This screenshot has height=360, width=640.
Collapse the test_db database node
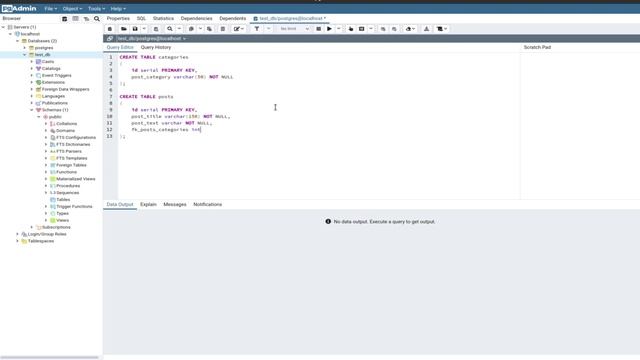24,55
